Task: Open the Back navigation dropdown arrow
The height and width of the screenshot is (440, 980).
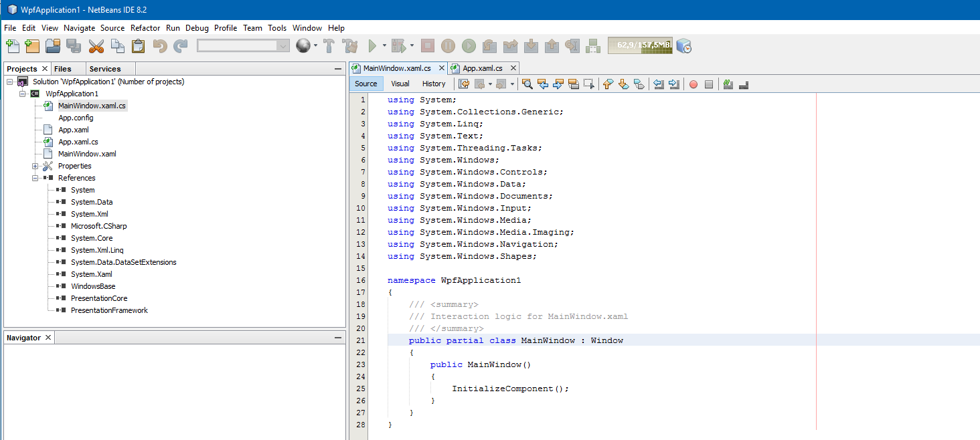Action: click(x=490, y=84)
